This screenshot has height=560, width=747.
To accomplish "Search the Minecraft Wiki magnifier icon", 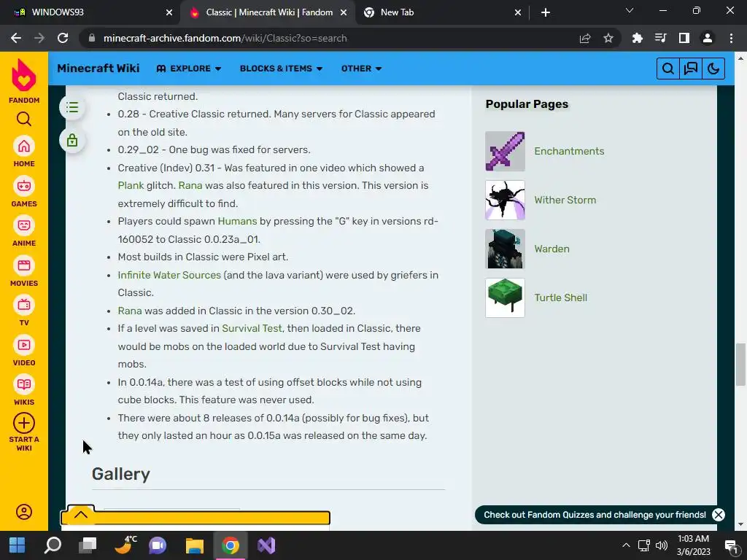I will (x=668, y=69).
